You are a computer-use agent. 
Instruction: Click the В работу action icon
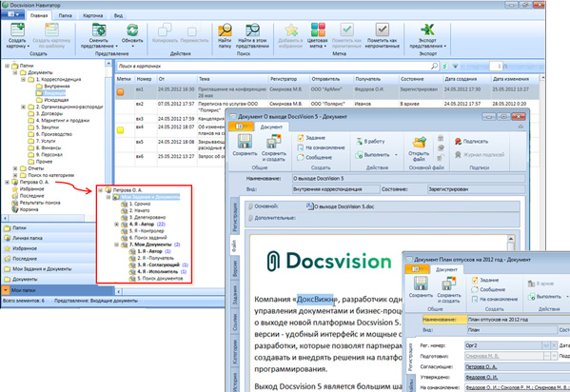coord(359,141)
